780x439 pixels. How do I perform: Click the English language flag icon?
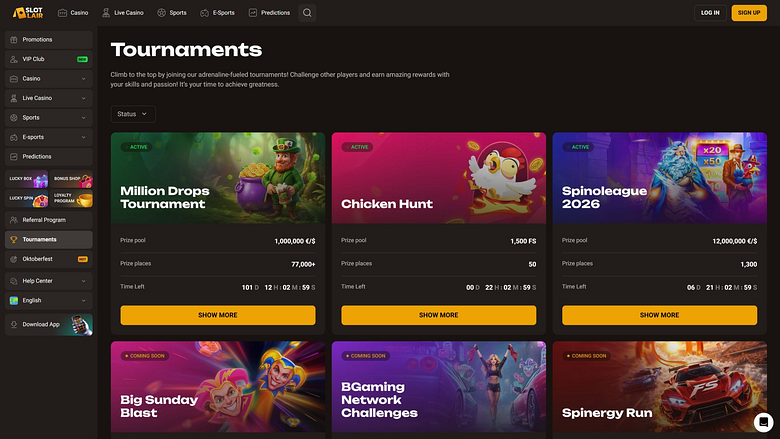(x=14, y=300)
